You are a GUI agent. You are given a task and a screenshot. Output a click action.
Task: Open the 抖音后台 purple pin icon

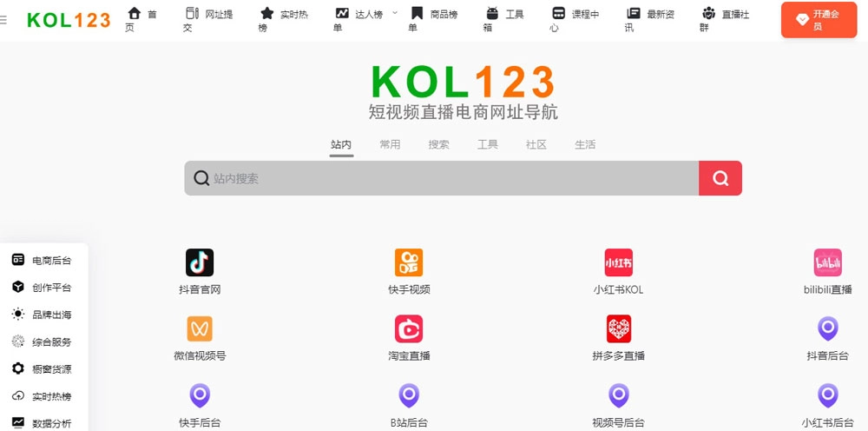click(827, 329)
